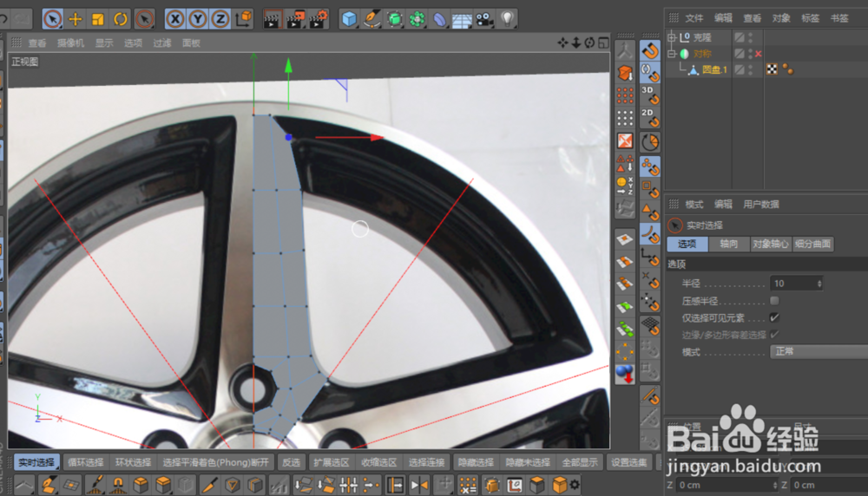Click the Z position input field
868x496 pixels.
pyautogui.click(x=725, y=485)
